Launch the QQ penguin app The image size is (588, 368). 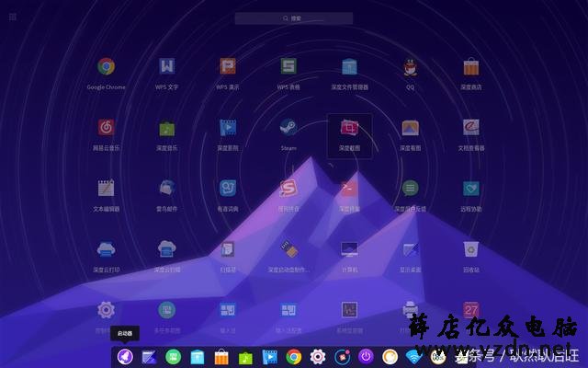coord(411,67)
